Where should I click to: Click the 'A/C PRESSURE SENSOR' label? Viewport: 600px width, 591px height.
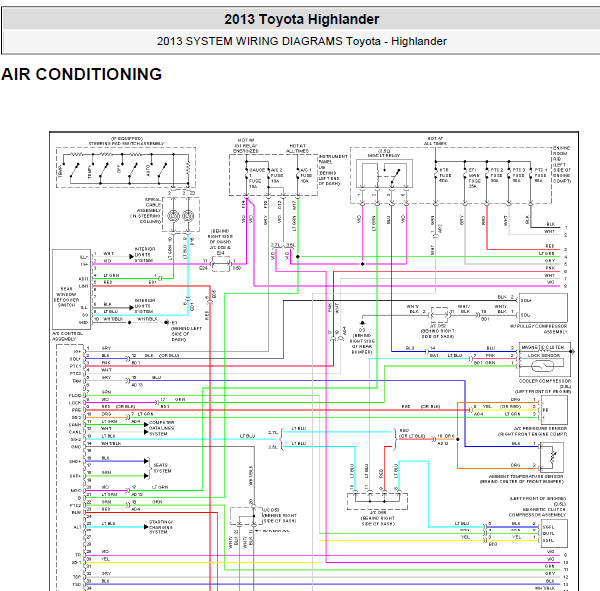click(x=540, y=429)
